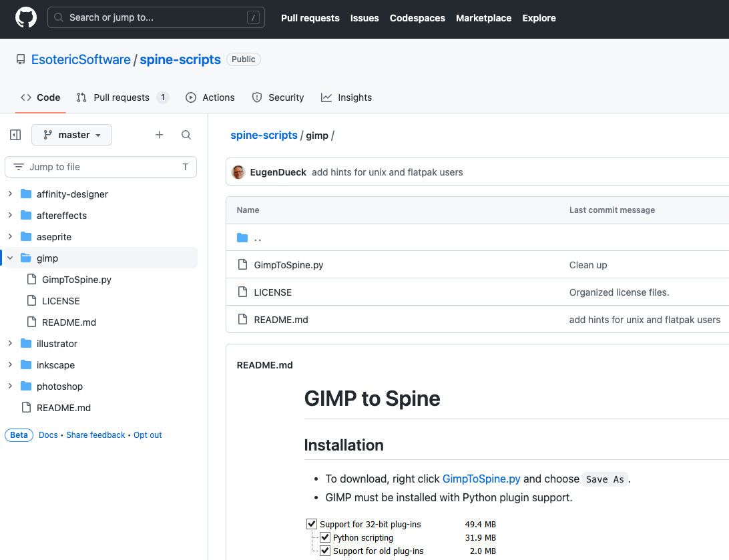Click the aseprite folder icon in tree
Image resolution: width=729 pixels, height=560 pixels.
26,236
